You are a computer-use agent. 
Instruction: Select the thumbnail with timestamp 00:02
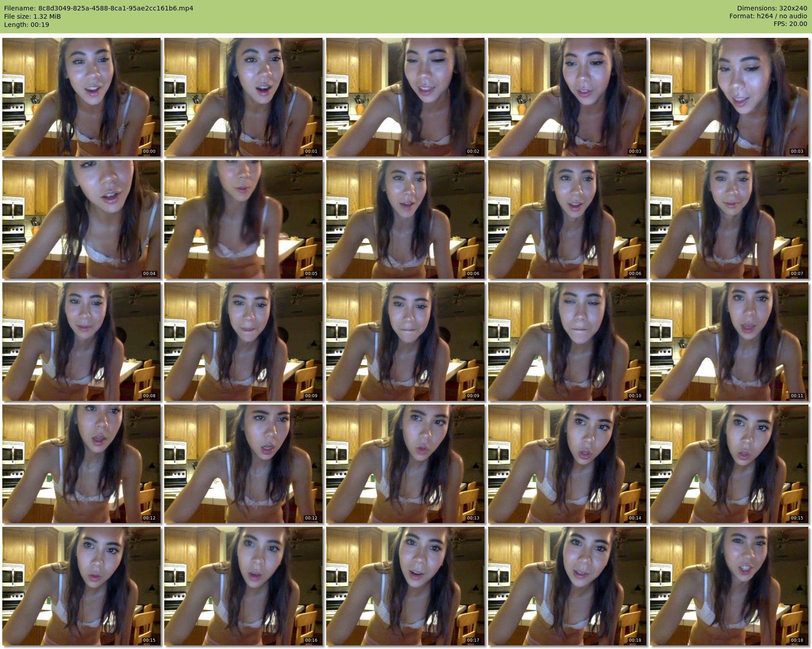click(405, 97)
